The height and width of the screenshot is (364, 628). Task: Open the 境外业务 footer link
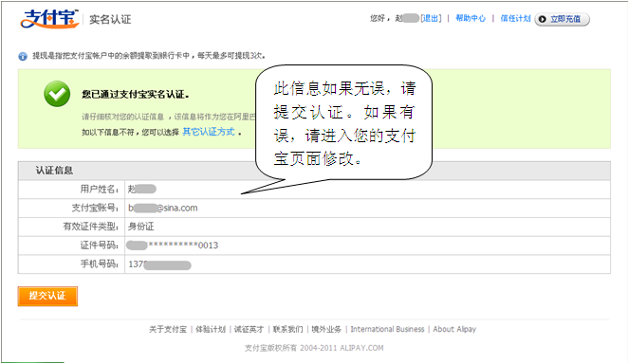click(326, 329)
